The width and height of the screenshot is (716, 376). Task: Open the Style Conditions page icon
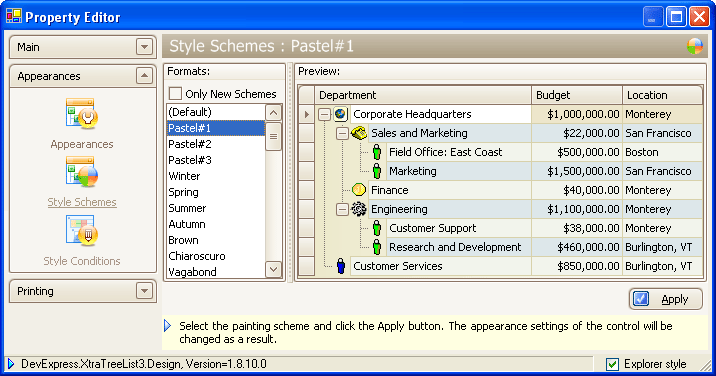point(82,230)
